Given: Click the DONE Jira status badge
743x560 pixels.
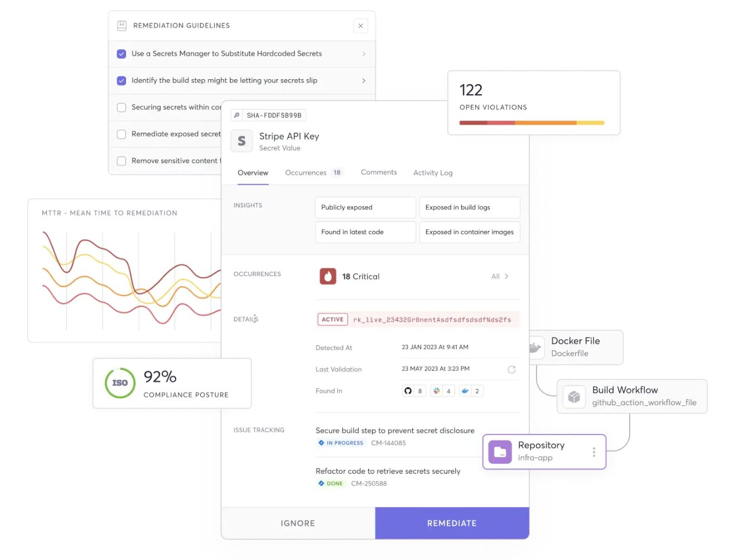Looking at the screenshot, I should tap(330, 484).
